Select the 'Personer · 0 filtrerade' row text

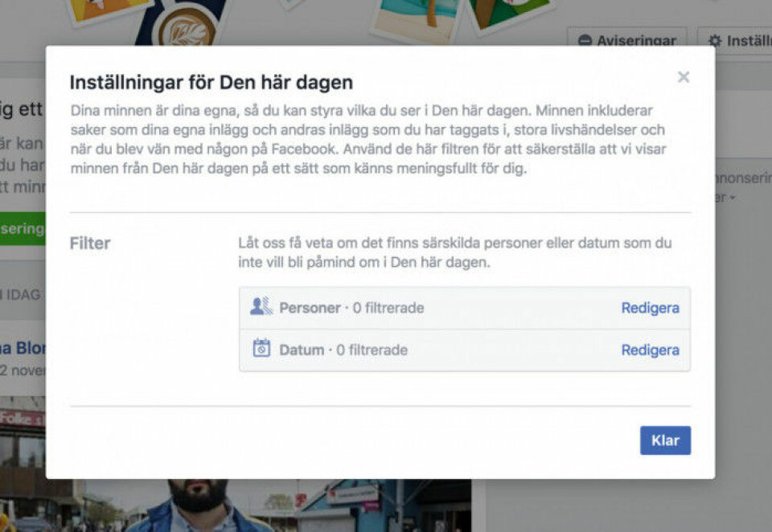(351, 308)
